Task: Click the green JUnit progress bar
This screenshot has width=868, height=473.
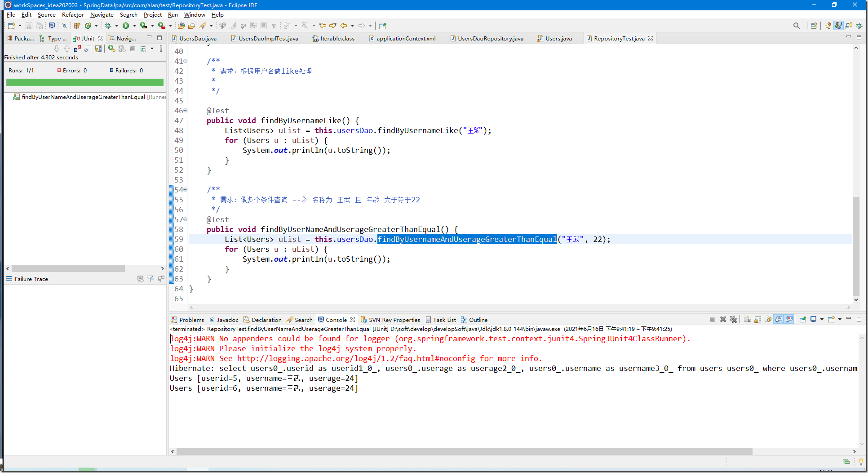Action: [x=85, y=82]
